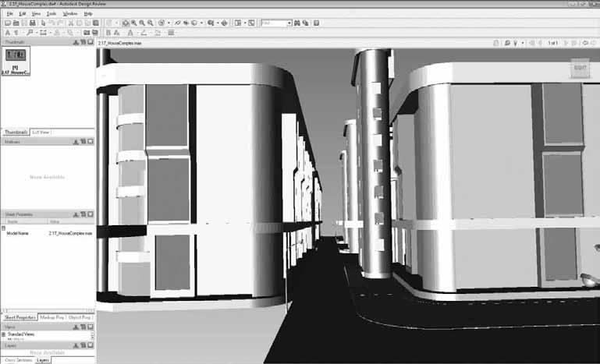
Task: Click the ViewCube in the 3D canvas
Action: [x=580, y=68]
